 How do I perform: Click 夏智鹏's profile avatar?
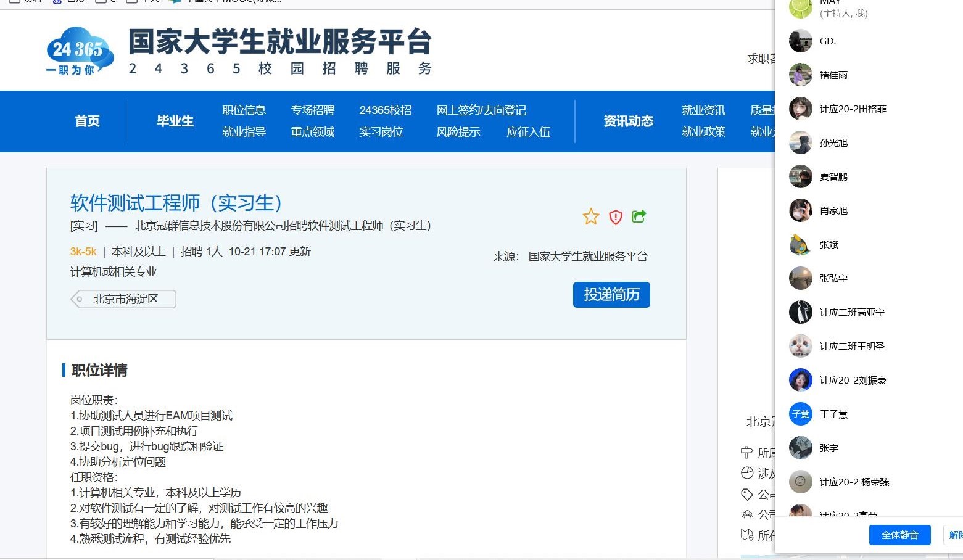[801, 177]
